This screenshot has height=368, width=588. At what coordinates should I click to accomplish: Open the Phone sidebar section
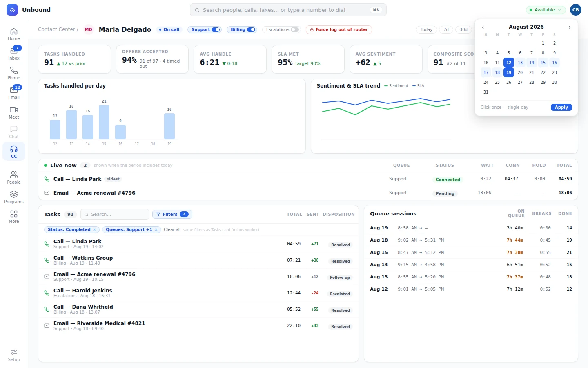coord(14,73)
